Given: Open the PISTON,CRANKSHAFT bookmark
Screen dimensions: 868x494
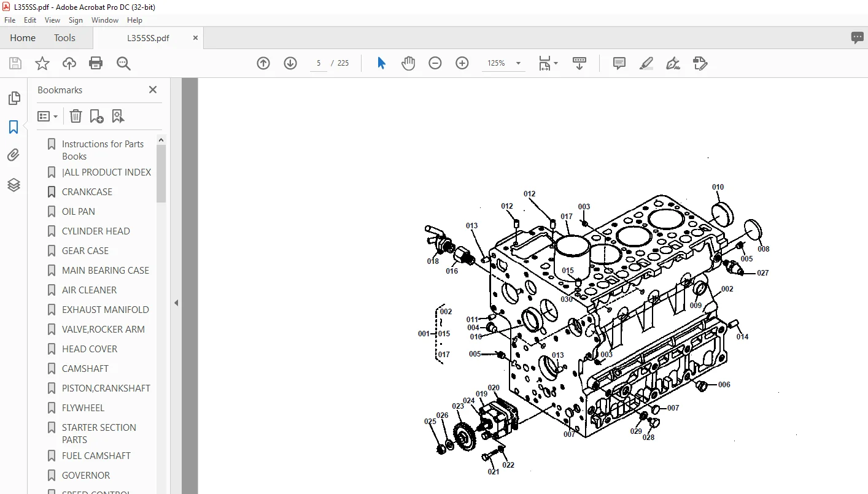Looking at the screenshot, I should point(106,388).
